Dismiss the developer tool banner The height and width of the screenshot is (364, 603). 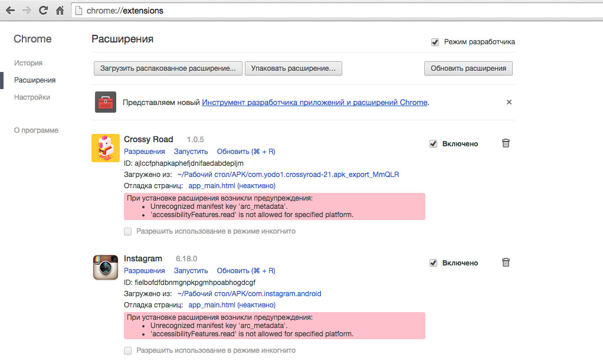click(x=509, y=102)
